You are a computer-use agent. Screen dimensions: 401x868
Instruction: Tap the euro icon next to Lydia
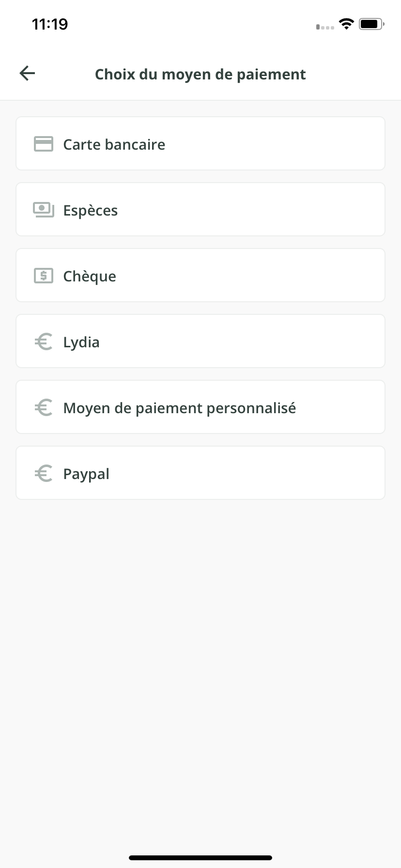point(44,341)
